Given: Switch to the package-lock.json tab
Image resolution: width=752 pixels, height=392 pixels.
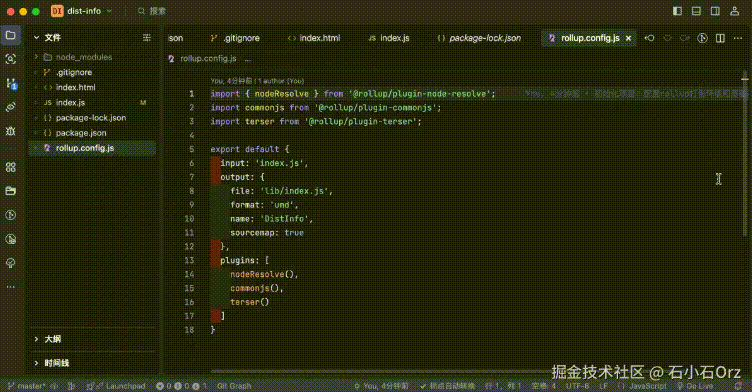Looking at the screenshot, I should coord(479,38).
